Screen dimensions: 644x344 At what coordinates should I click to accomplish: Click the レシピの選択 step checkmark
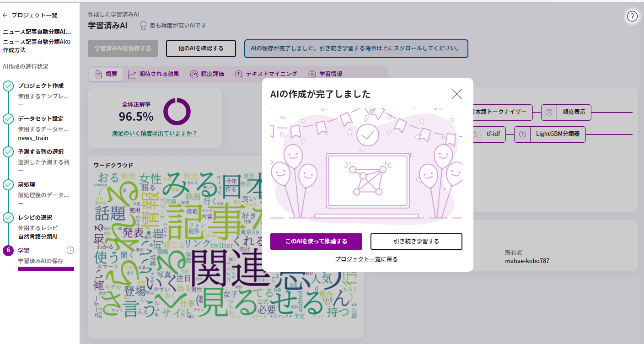(x=8, y=218)
